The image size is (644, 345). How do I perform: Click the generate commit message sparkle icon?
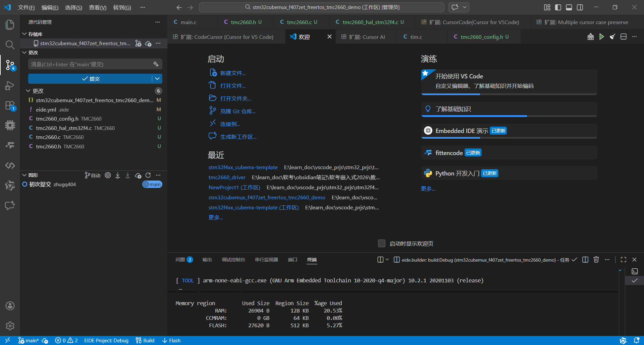coord(156,64)
